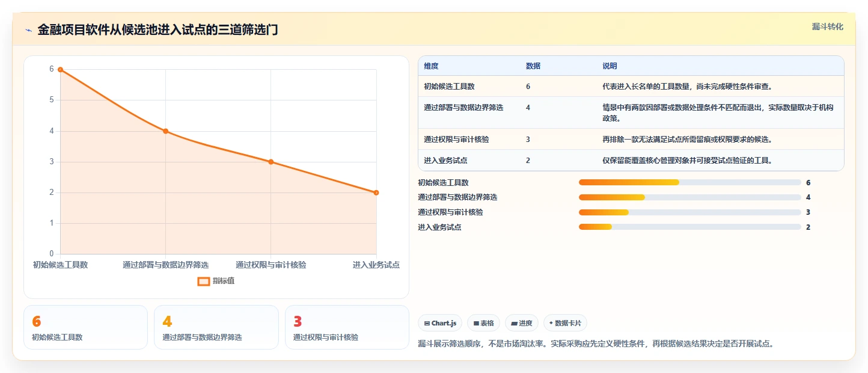The width and height of the screenshot is (868, 373).
Task: Select the 进度 tag chip
Action: point(522,323)
